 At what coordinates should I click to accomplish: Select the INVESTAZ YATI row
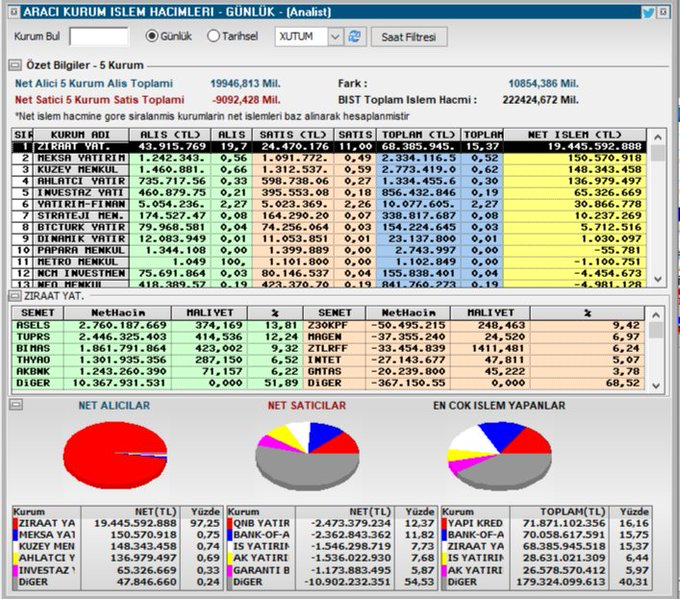click(329, 193)
